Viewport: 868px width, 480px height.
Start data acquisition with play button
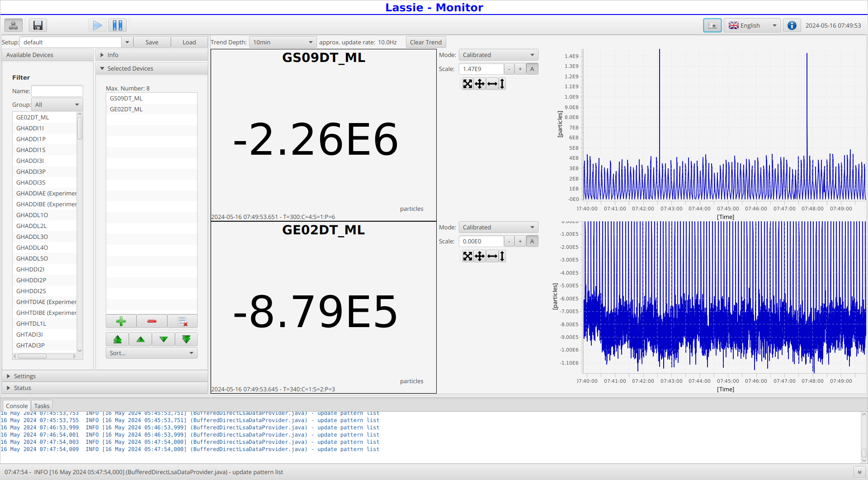coord(97,25)
